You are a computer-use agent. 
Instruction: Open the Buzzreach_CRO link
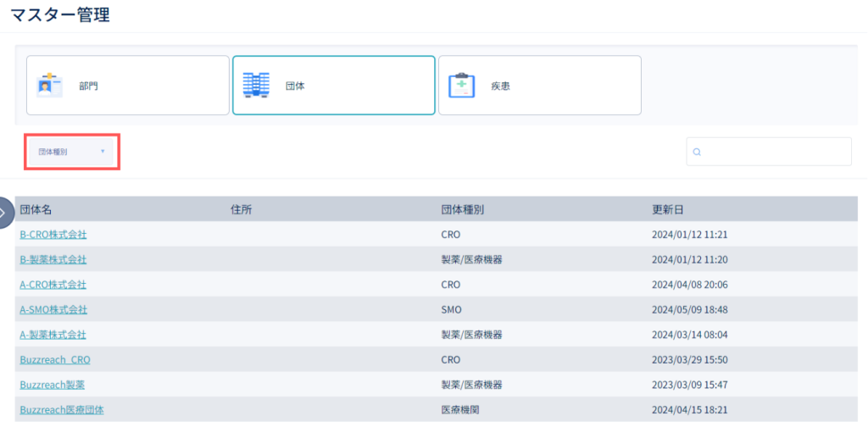55,359
